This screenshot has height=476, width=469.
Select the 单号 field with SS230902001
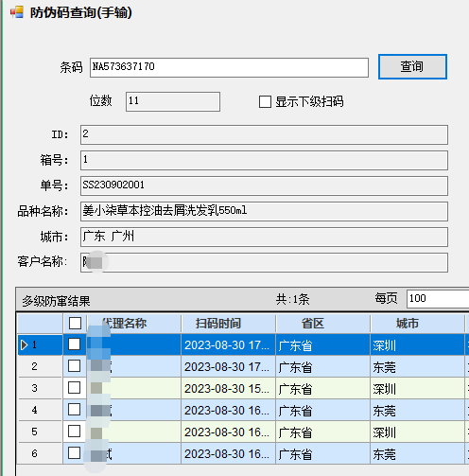pyautogui.click(x=264, y=185)
